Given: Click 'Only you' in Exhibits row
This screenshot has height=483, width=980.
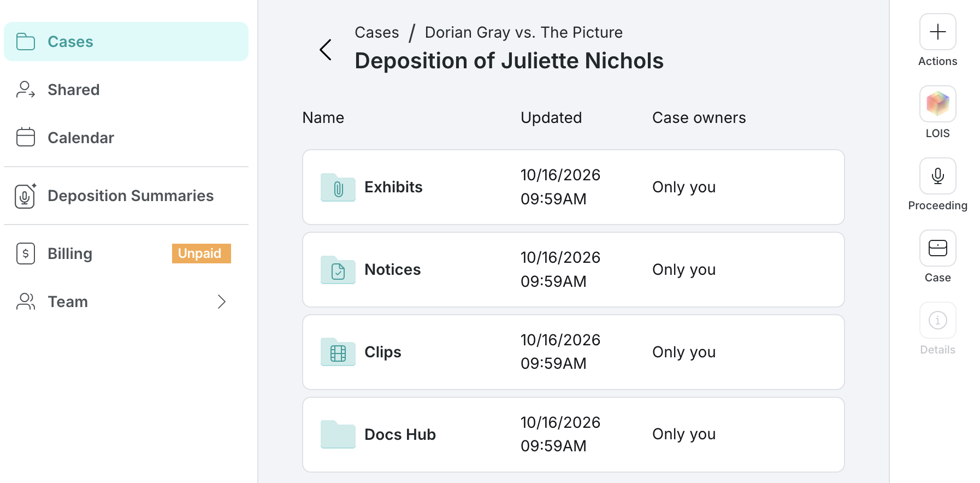Looking at the screenshot, I should point(684,187).
